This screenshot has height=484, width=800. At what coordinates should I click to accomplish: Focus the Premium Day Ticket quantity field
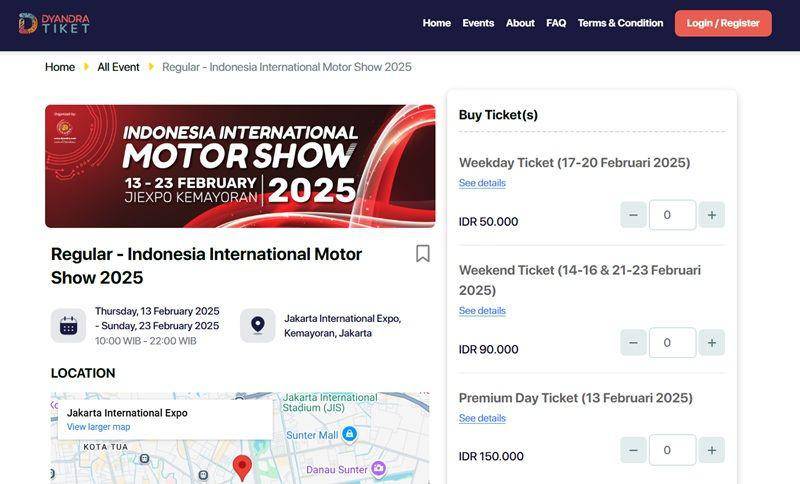point(672,450)
